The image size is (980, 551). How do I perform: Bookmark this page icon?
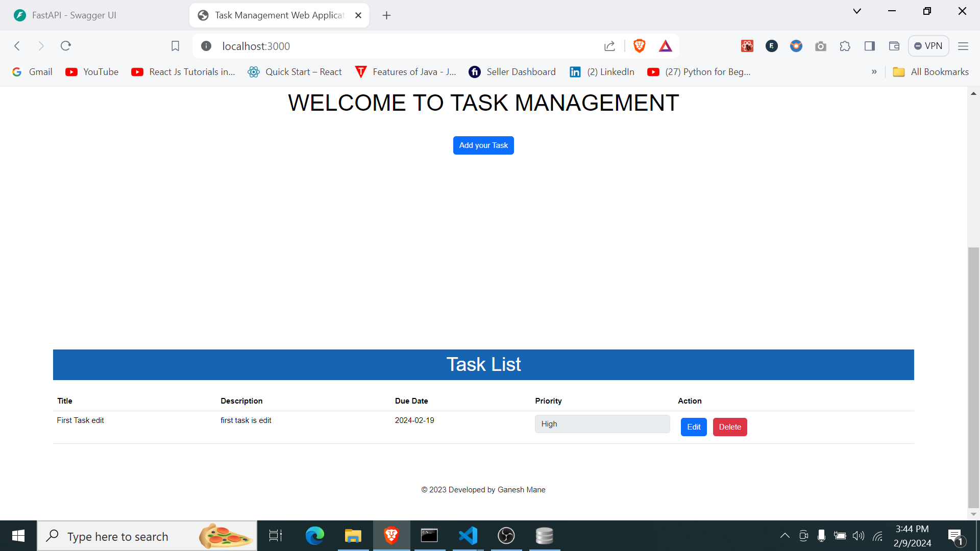point(175,46)
